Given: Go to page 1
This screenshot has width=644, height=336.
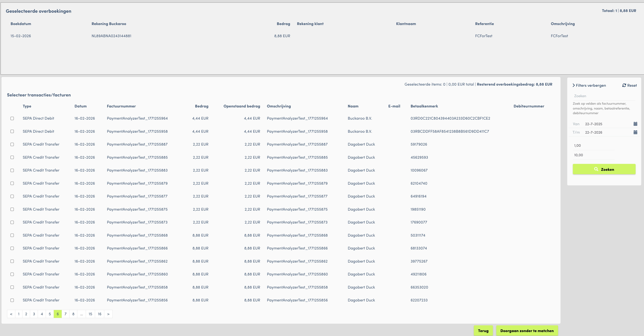Looking at the screenshot, I should click(x=19, y=314).
